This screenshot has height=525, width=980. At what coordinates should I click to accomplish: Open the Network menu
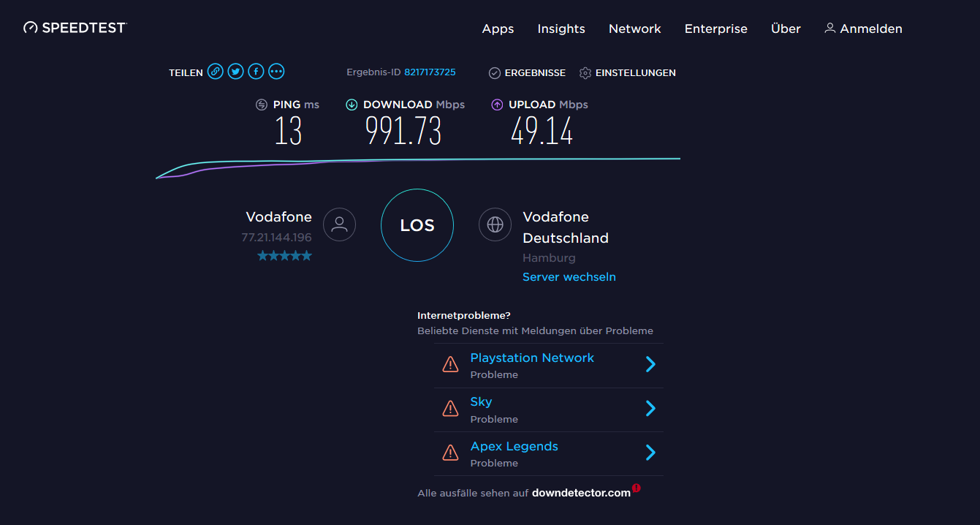(635, 29)
